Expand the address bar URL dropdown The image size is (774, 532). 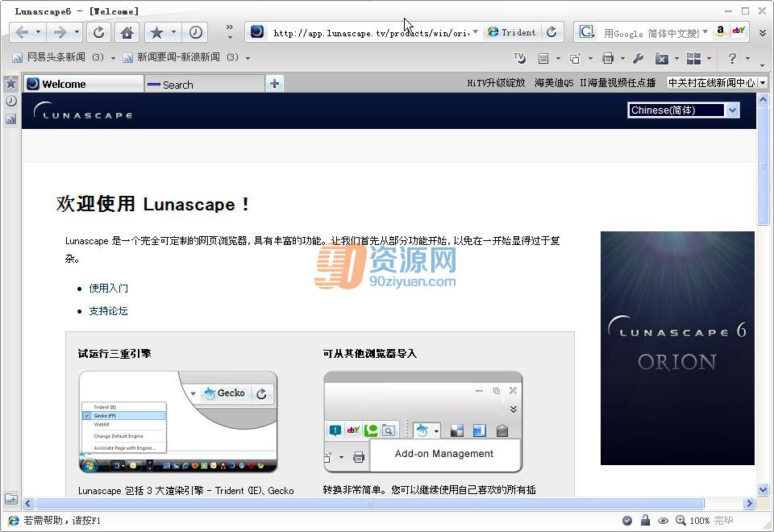point(475,32)
